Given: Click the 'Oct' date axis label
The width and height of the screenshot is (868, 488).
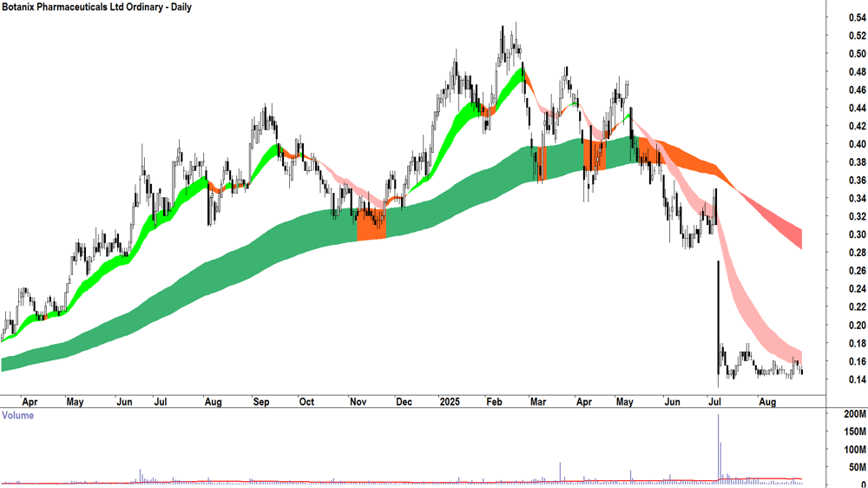Looking at the screenshot, I should pos(306,402).
